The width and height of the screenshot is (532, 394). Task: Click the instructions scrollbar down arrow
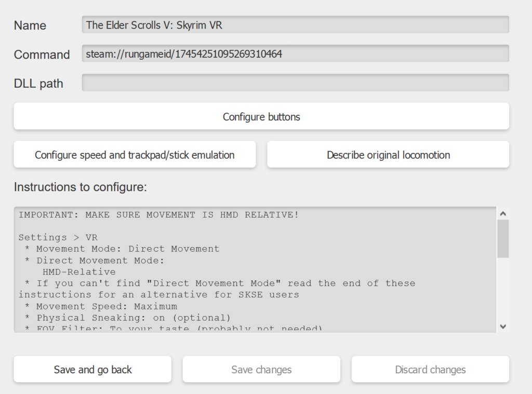(502, 326)
